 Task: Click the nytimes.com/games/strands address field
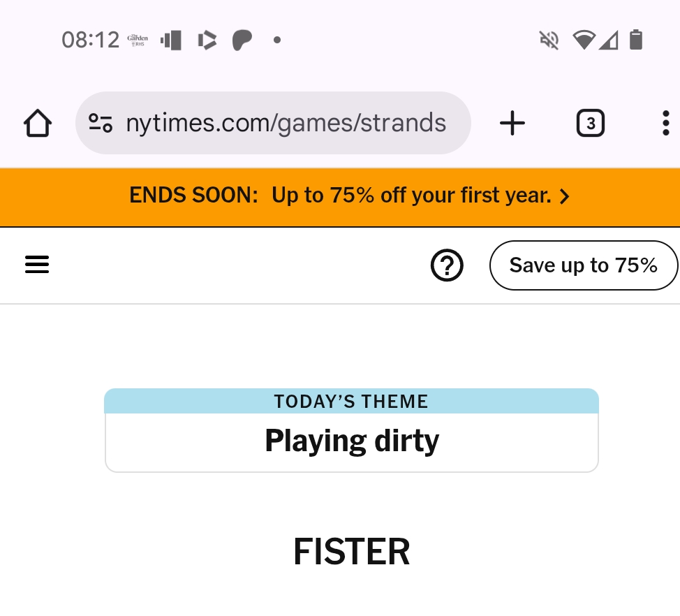(x=286, y=124)
